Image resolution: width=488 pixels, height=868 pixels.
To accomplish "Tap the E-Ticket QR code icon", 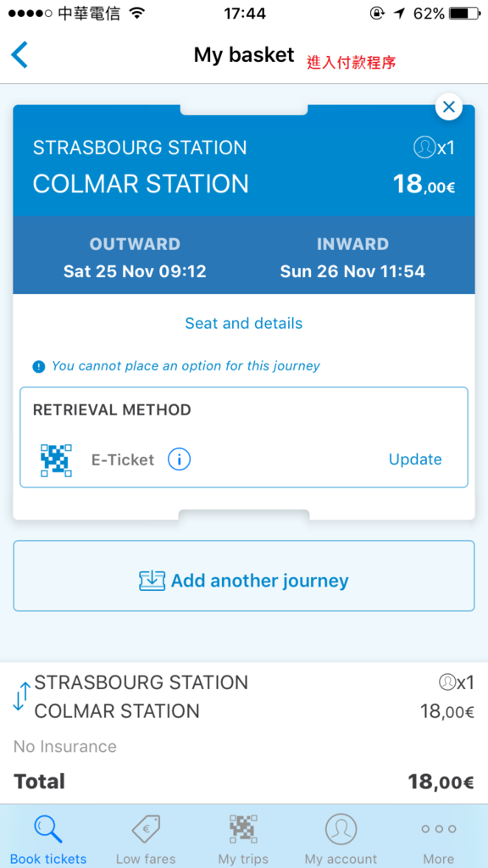I will coord(57,459).
